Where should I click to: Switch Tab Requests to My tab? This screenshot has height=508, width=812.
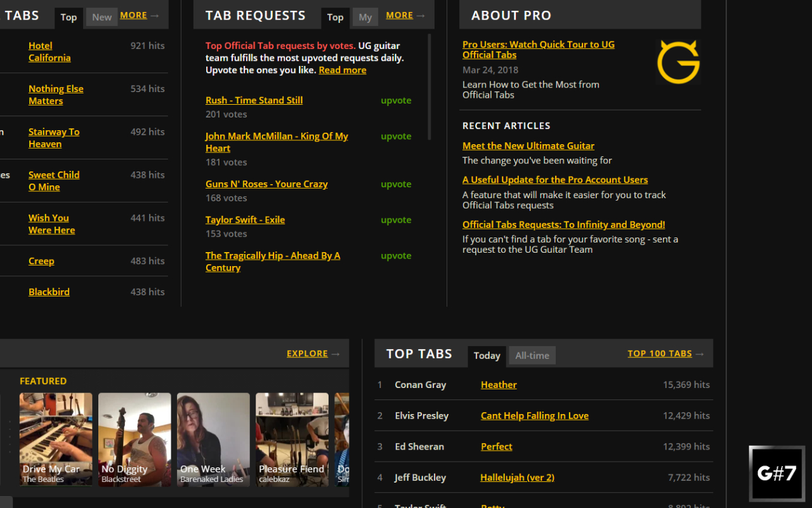tap(365, 17)
